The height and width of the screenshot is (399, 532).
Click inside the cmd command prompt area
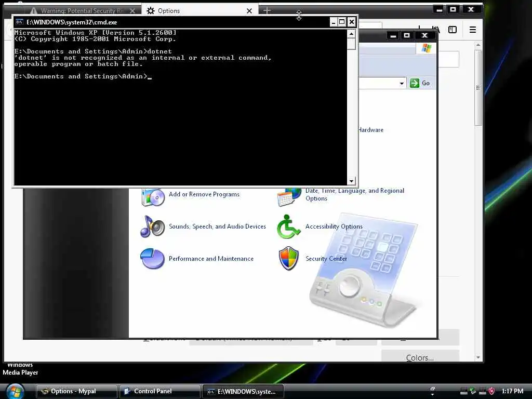180,107
